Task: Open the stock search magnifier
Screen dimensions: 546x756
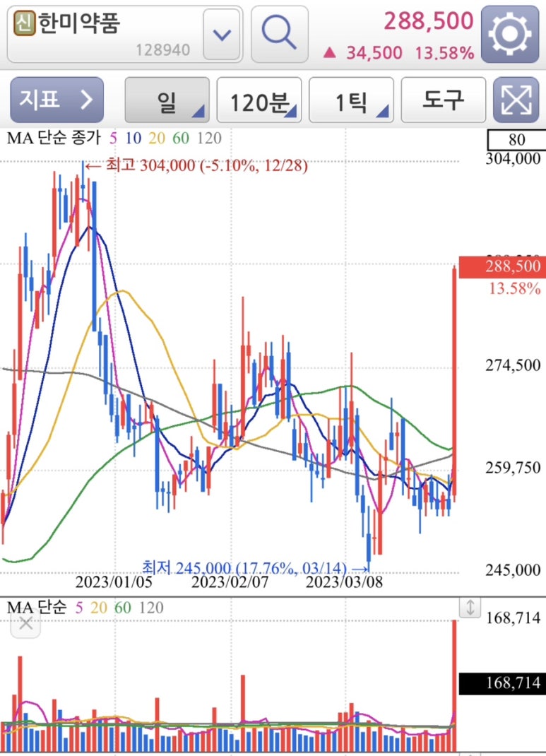Action: [x=280, y=34]
